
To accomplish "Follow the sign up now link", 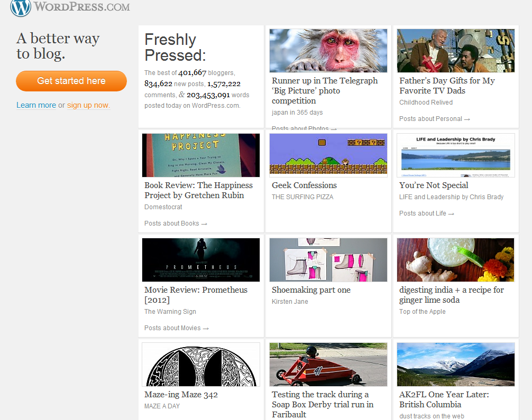I will [88, 105].
